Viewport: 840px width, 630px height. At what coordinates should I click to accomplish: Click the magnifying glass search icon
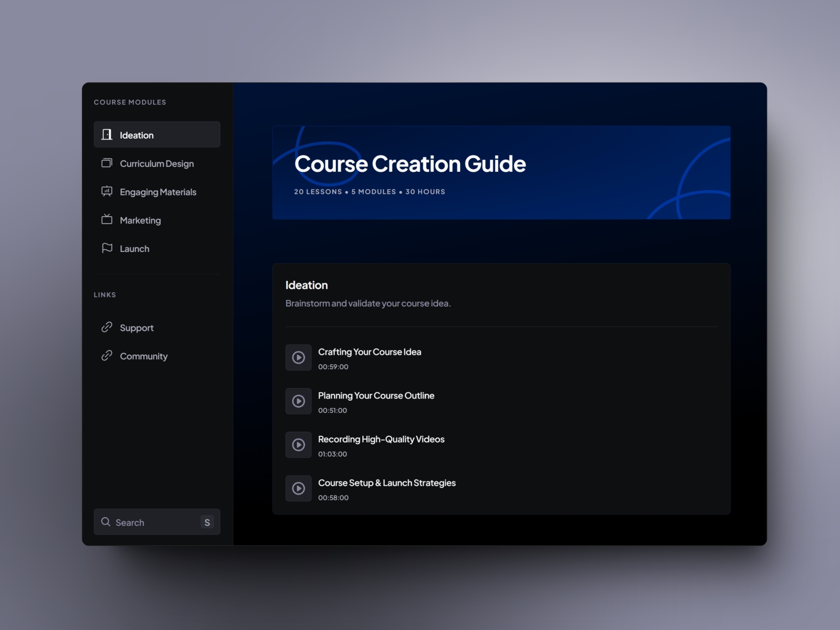coord(106,522)
